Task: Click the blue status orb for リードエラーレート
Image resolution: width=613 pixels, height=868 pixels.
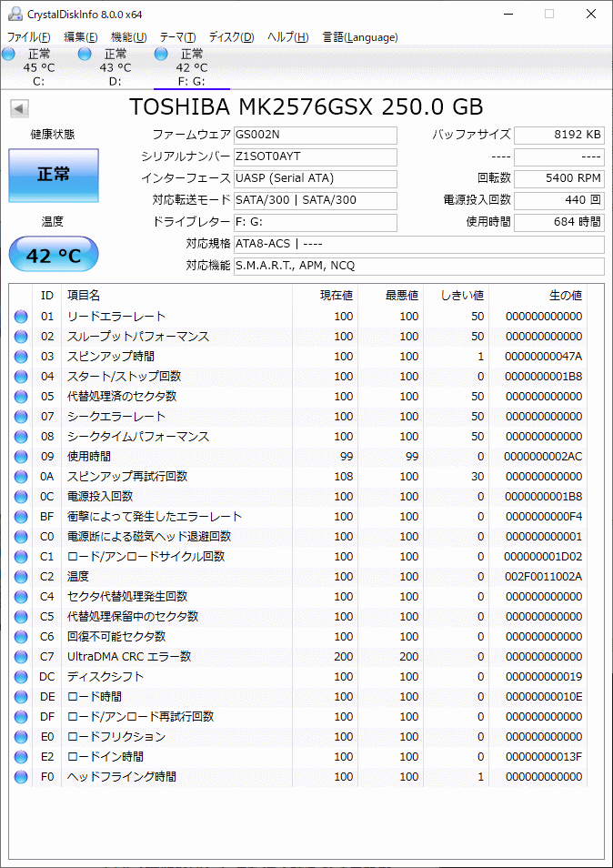Action: (x=20, y=315)
